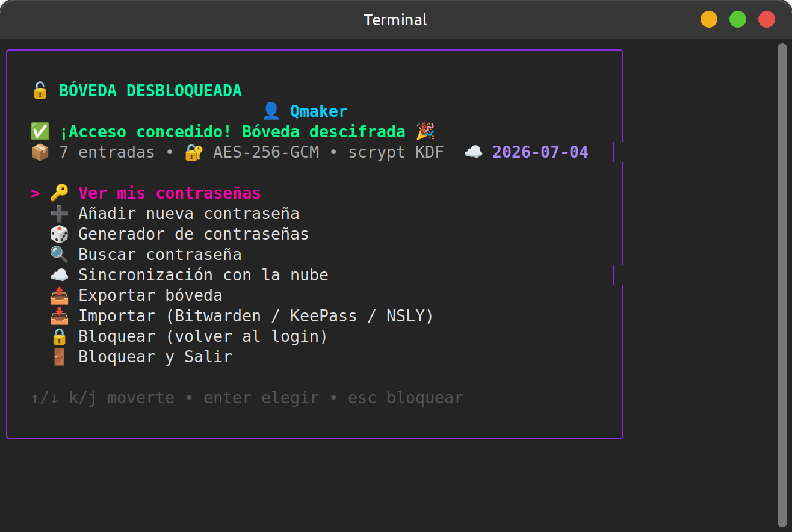Maximize the window with the green button
The image size is (792, 532).
click(738, 19)
